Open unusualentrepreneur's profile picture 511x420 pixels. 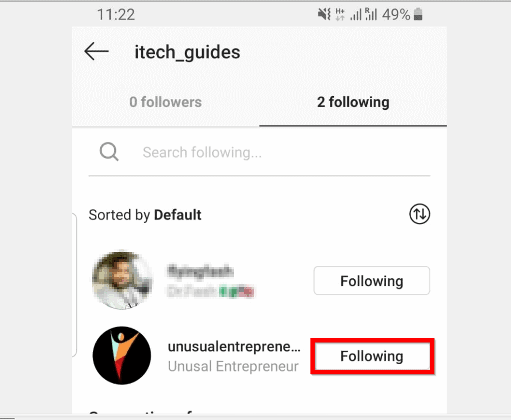pos(122,356)
